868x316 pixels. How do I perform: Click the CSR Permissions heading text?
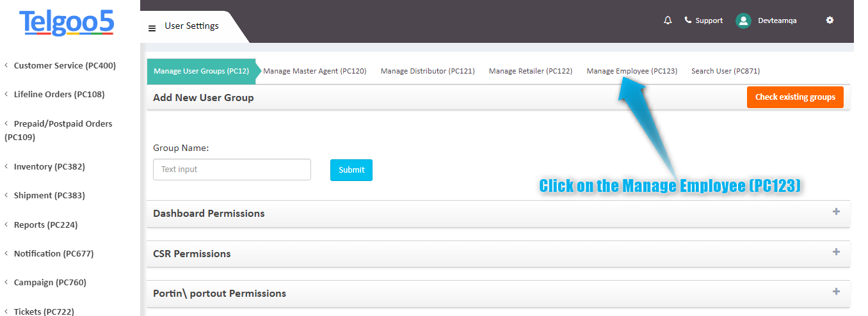pyautogui.click(x=192, y=254)
